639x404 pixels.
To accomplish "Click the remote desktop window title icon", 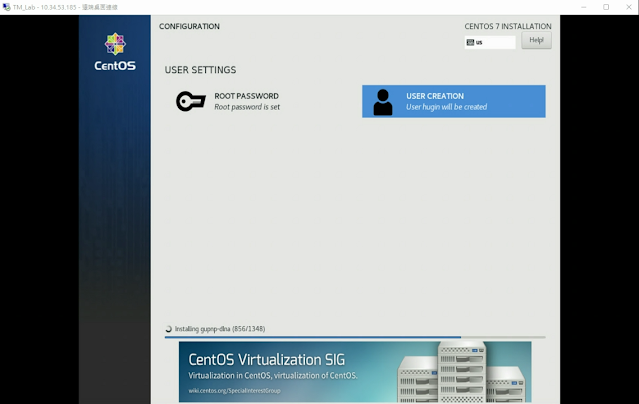I will tap(6, 7).
